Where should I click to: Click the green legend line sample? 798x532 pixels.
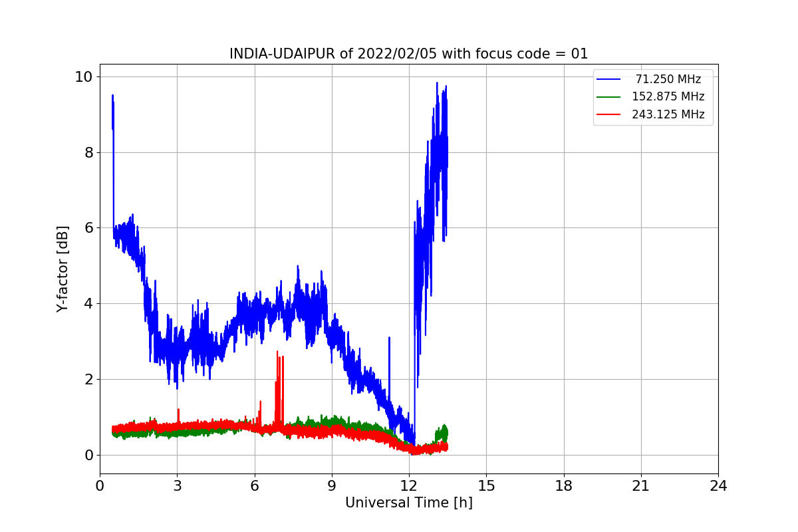[608, 96]
